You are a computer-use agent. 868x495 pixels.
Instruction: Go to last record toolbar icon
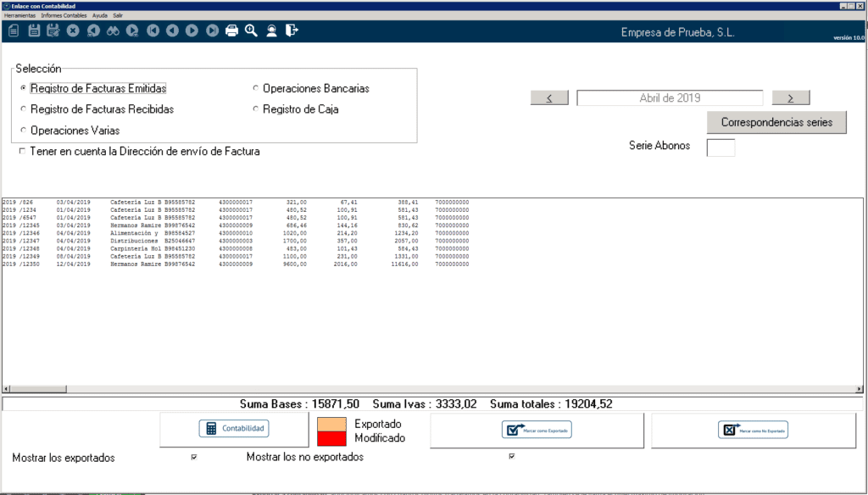(x=211, y=31)
